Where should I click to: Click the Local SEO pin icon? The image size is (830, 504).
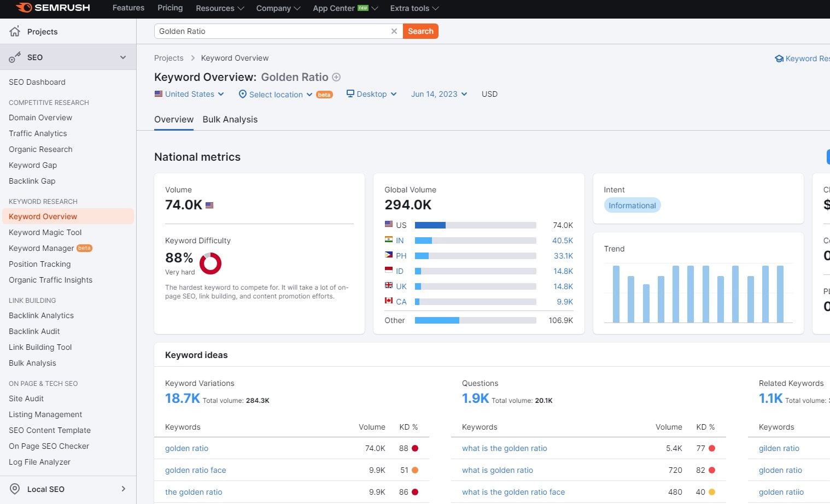point(15,489)
